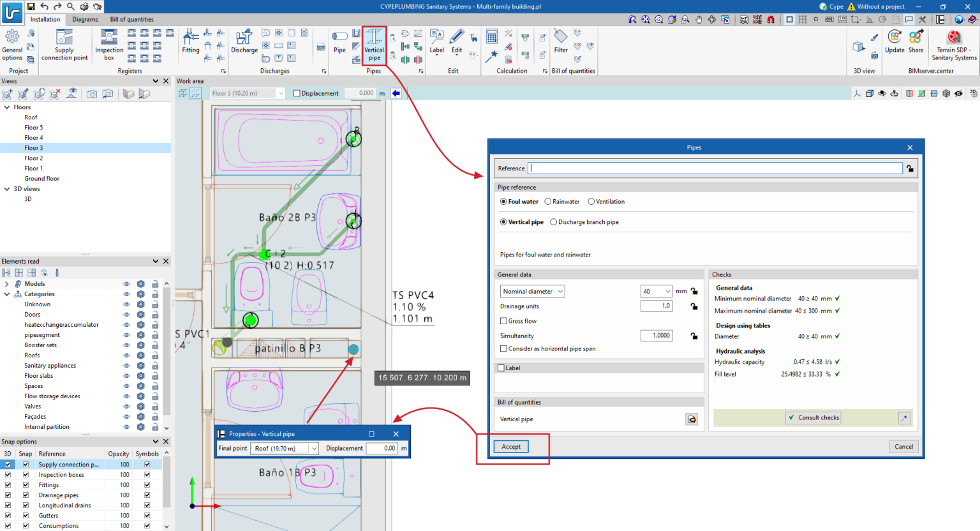
Task: Choose the Inspection box tool
Action: tap(109, 45)
